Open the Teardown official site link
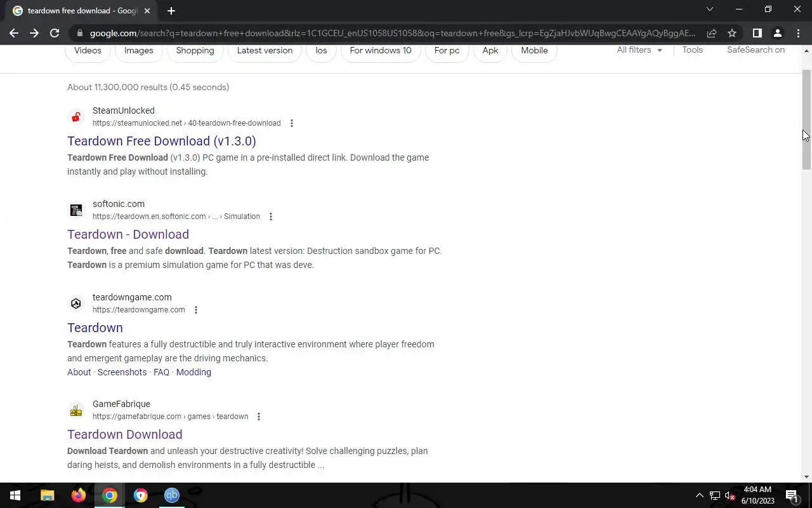Viewport: 812px width, 508px height. tap(95, 328)
